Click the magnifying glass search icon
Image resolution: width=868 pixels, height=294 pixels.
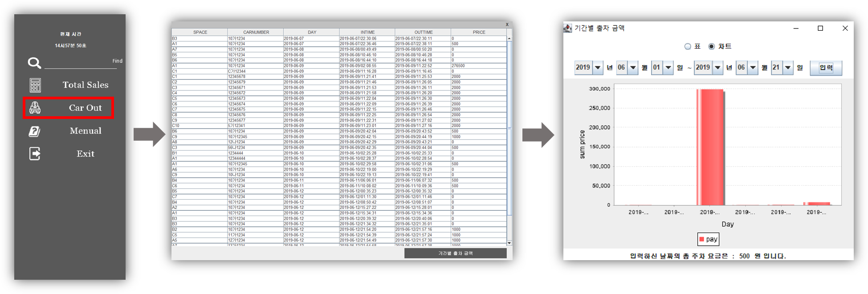tap(34, 63)
